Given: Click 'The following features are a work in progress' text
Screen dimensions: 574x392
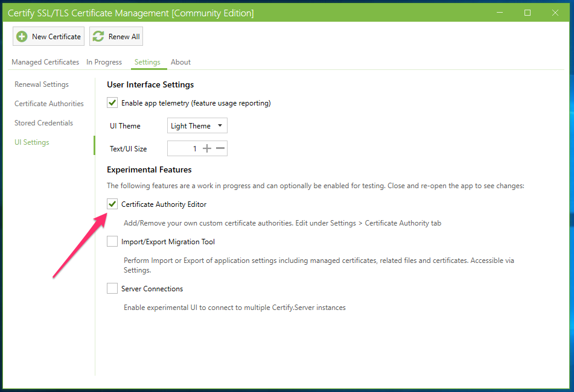Looking at the screenshot, I should [316, 186].
